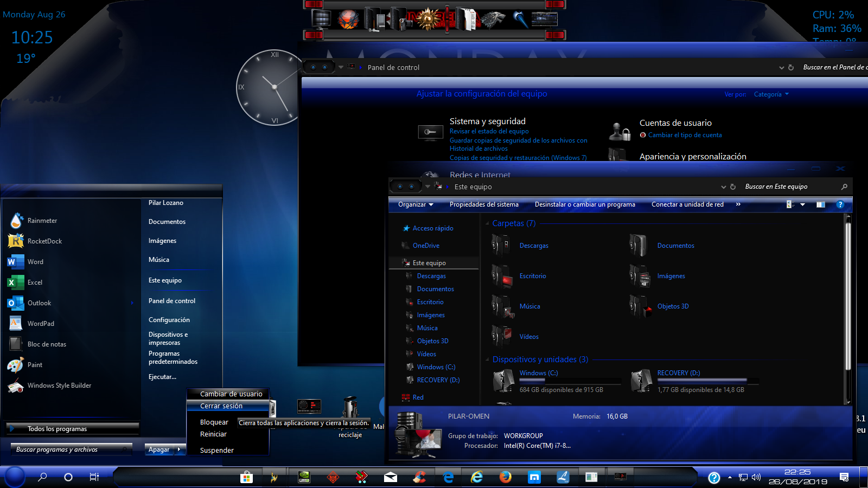Image resolution: width=868 pixels, height=488 pixels.
Task: Click inside Buscar programas y archivos field
Action: click(71, 449)
